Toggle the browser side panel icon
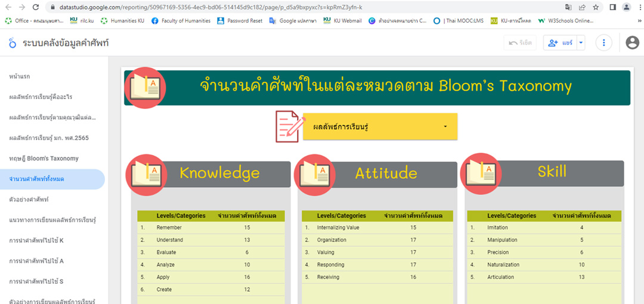 pyautogui.click(x=612, y=7)
